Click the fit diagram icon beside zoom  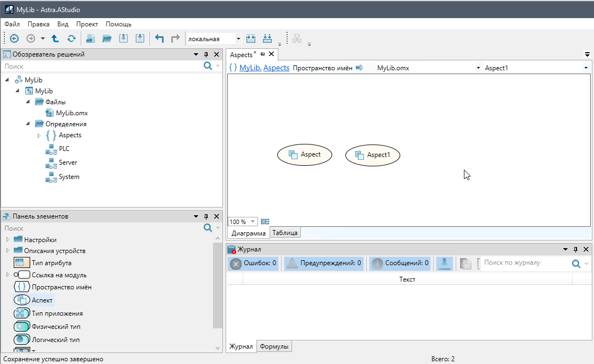click(x=265, y=222)
